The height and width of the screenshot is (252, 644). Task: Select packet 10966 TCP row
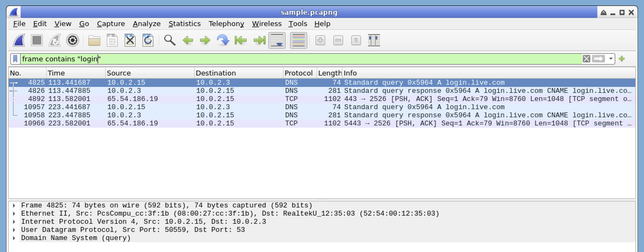click(x=322, y=123)
